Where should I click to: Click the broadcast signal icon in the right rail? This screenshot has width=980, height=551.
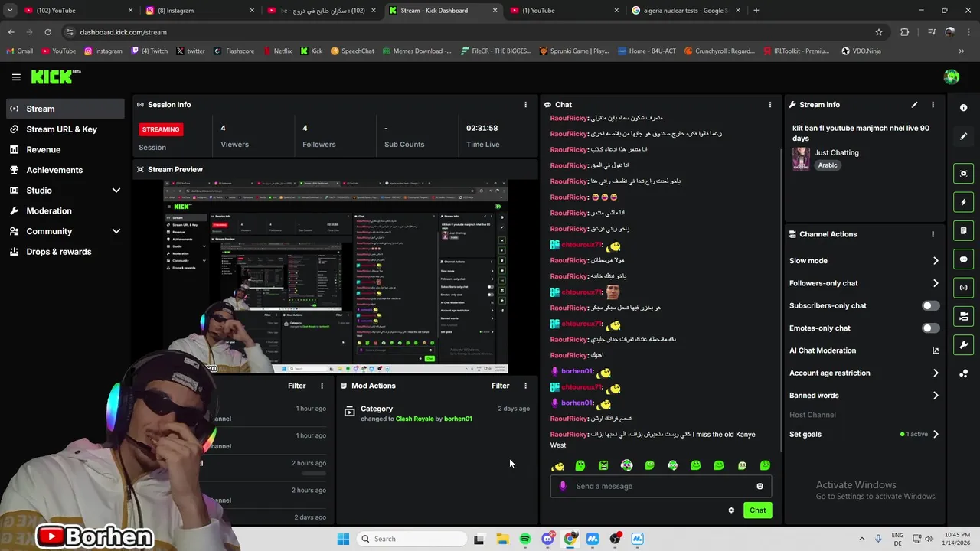point(963,288)
